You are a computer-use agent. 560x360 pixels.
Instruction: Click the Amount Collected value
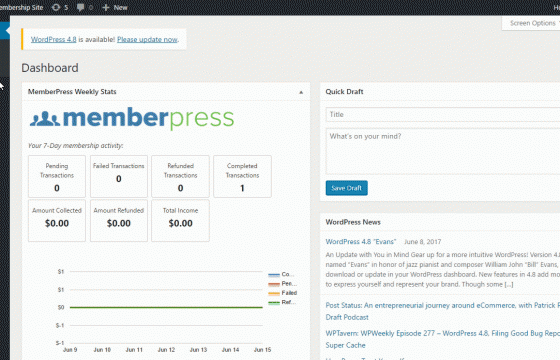pos(57,224)
